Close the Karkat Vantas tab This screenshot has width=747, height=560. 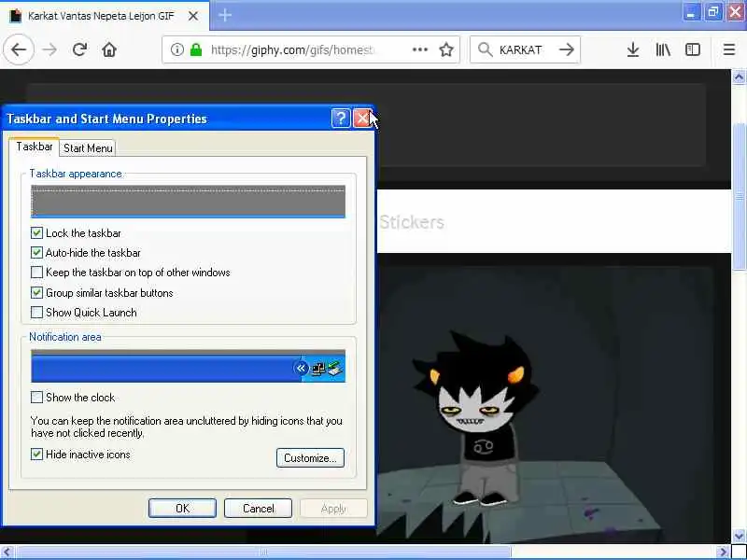(193, 16)
